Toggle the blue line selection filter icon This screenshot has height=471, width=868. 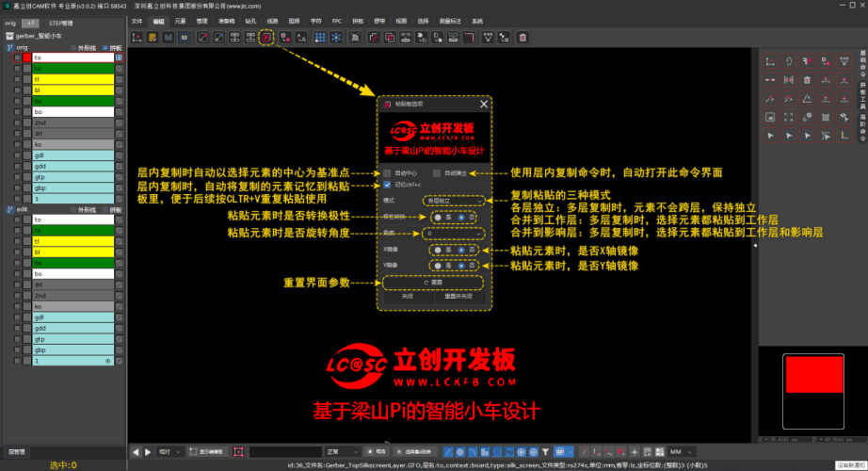coord(448,451)
